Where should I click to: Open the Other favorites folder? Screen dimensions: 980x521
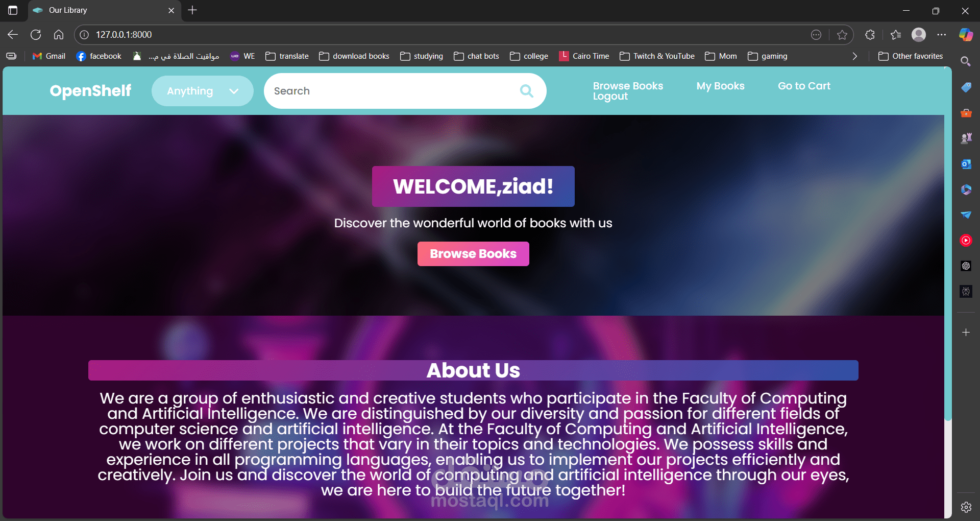pos(911,56)
